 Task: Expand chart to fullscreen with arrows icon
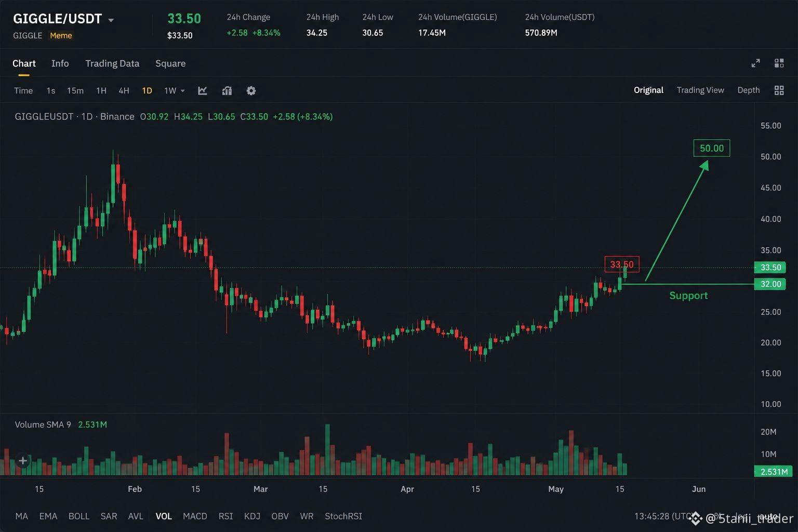[x=755, y=63]
